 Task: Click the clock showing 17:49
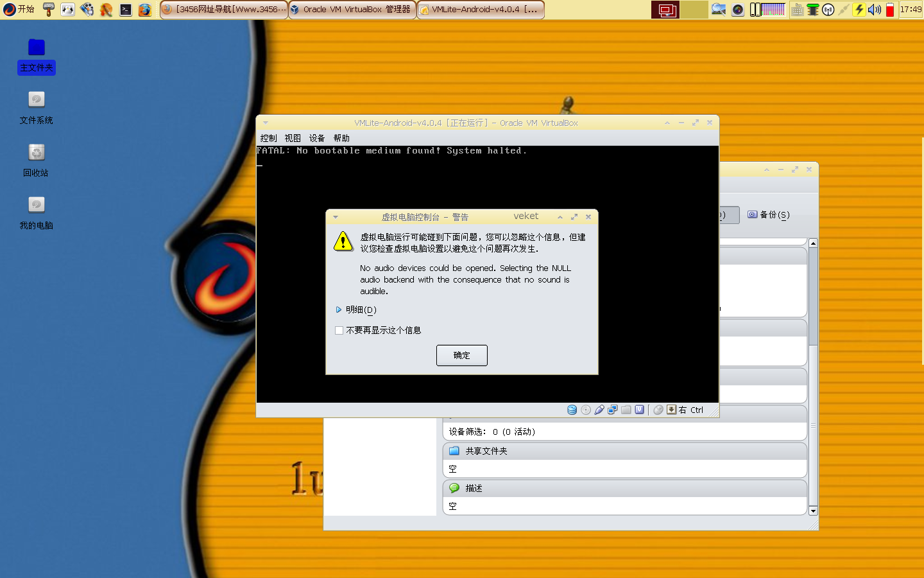[911, 10]
